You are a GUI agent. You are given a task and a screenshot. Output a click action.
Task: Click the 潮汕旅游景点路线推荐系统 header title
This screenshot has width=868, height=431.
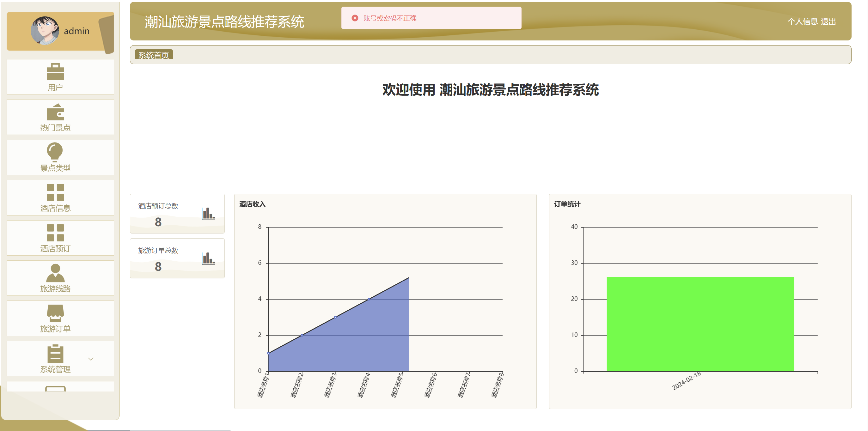224,22
